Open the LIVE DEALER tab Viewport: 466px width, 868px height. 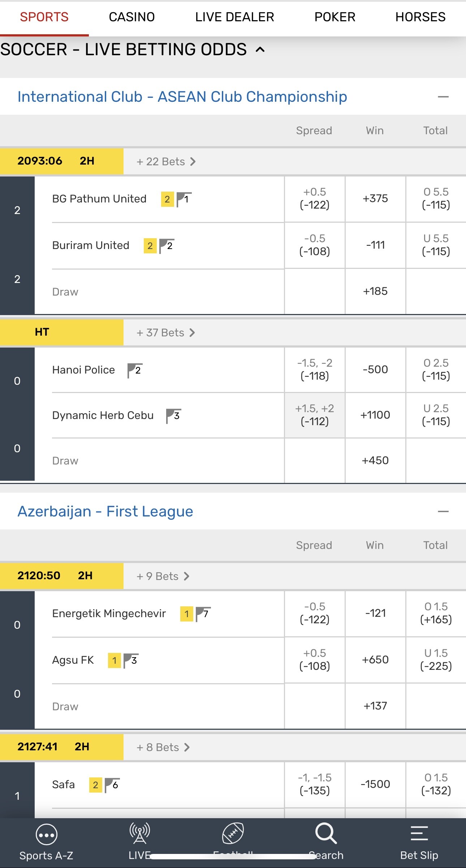pos(234,17)
